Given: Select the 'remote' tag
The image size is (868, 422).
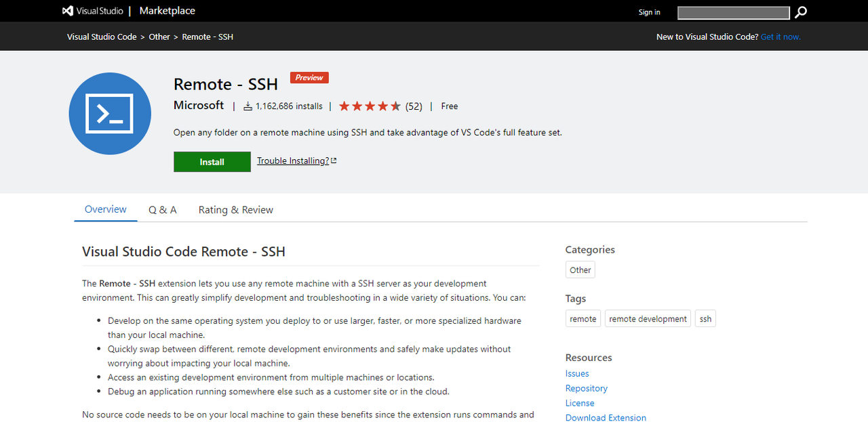Looking at the screenshot, I should click(583, 318).
